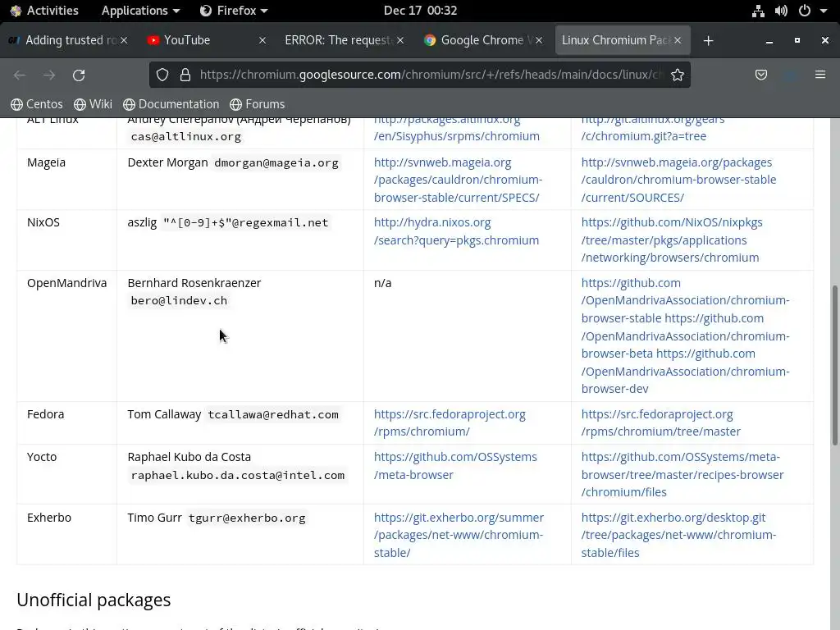840x630 pixels.
Task: Click the Unofficial packages heading
Action: click(x=94, y=600)
